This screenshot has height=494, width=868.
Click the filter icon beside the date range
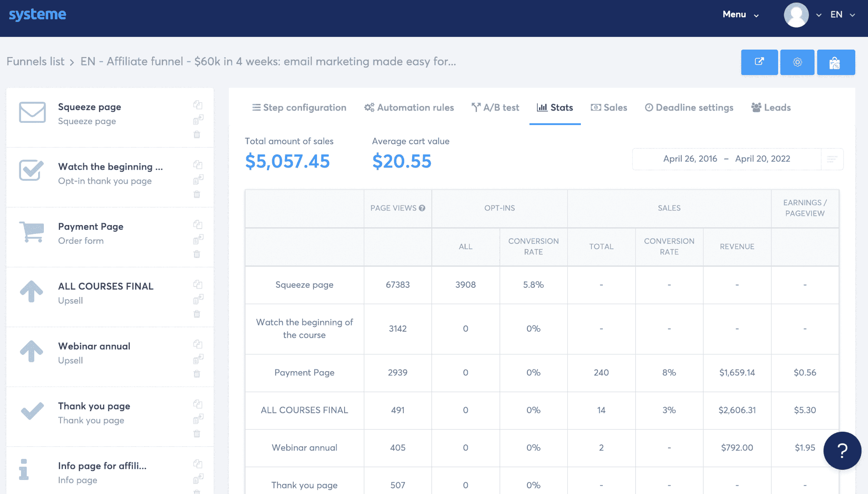tap(832, 158)
